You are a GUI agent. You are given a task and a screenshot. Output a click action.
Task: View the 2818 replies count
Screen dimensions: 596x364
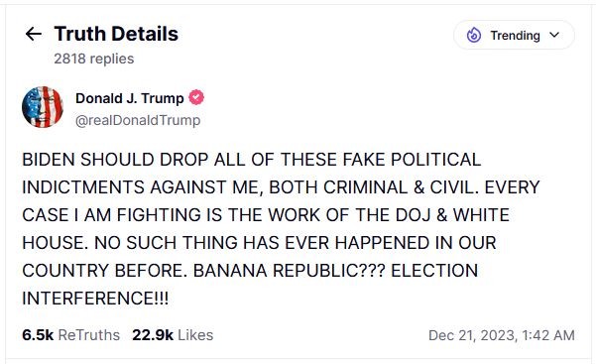click(x=94, y=59)
